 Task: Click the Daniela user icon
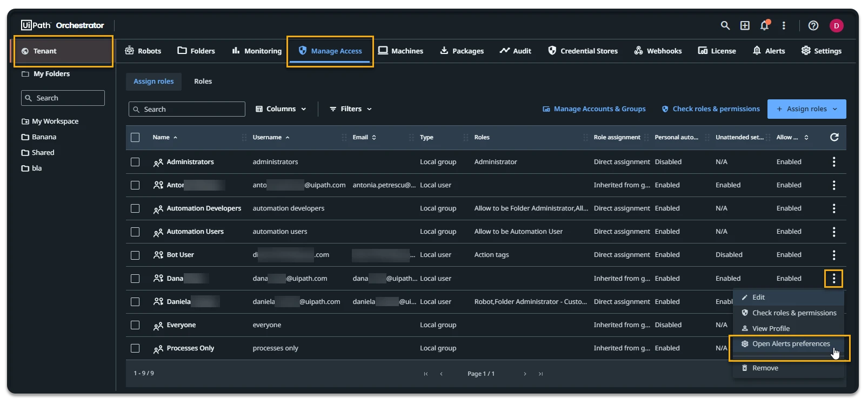158,302
